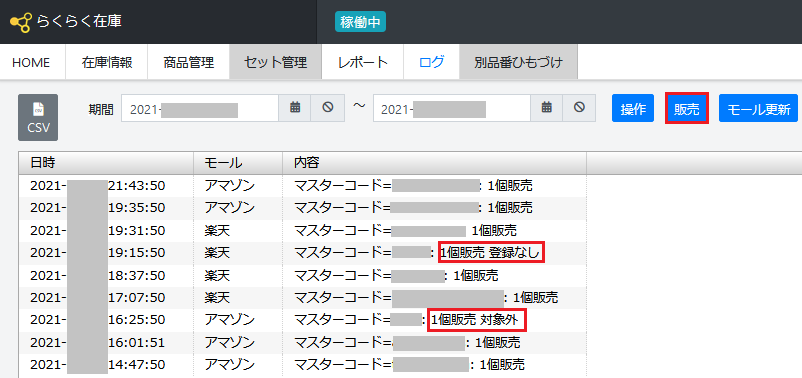Screen dimensions: 802x378
Task: Select the log row at 21:43:50
Action: (302, 186)
